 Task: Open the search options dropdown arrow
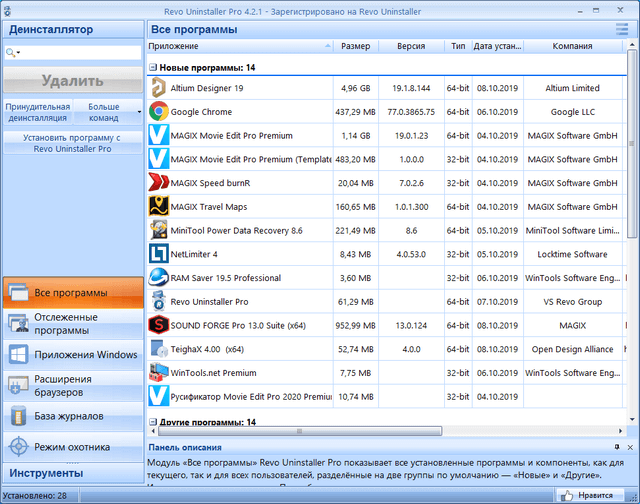click(x=13, y=53)
